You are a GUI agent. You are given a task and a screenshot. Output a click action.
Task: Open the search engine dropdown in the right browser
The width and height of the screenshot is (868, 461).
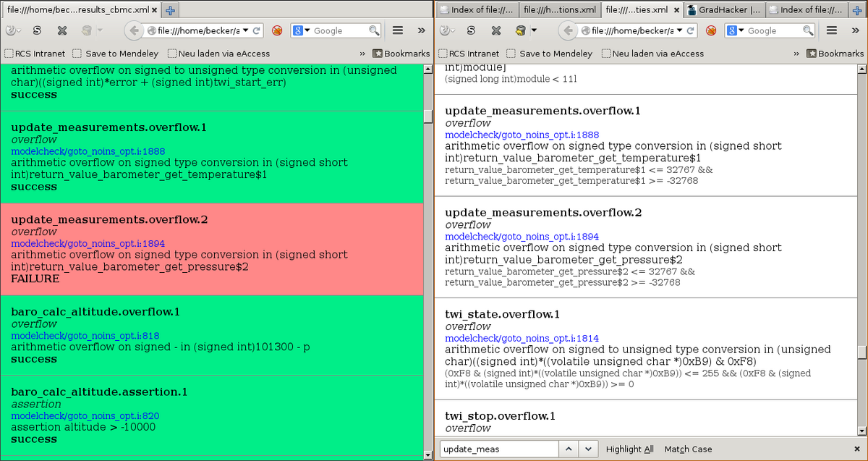(x=741, y=30)
